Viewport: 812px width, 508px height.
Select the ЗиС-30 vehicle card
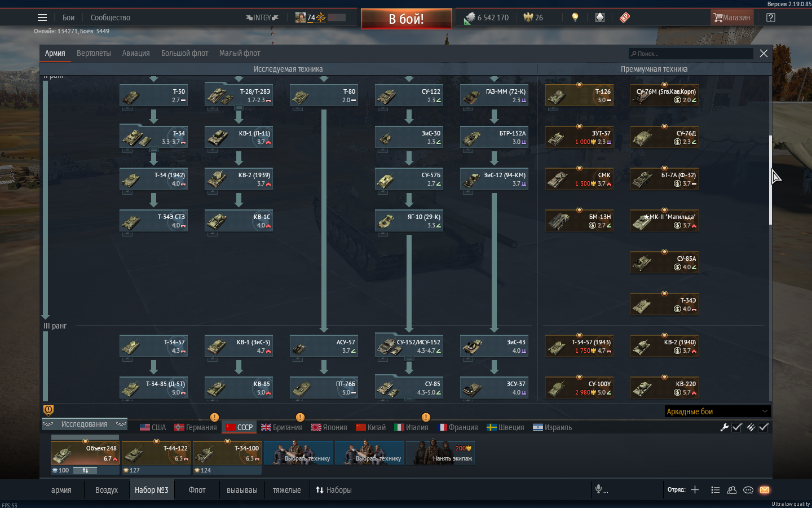[409, 137]
